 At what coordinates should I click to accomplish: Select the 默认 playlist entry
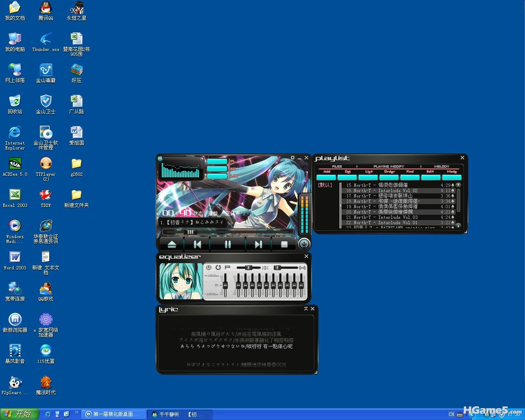[x=325, y=185]
